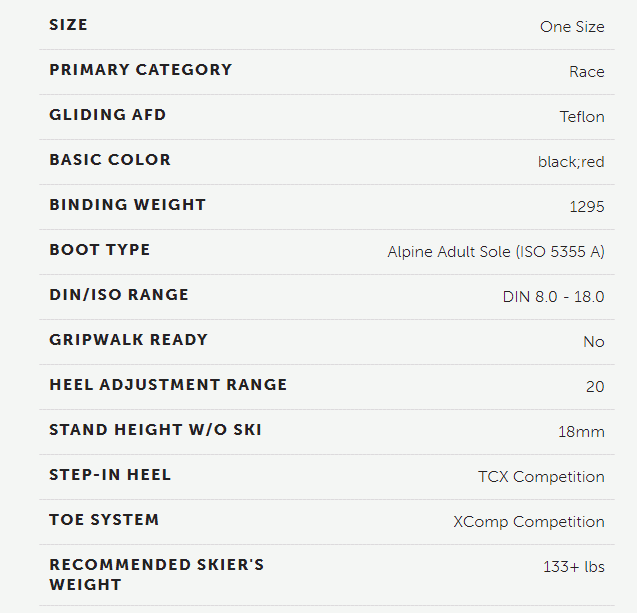Click the 'XComp Competition' toe system value

click(529, 522)
